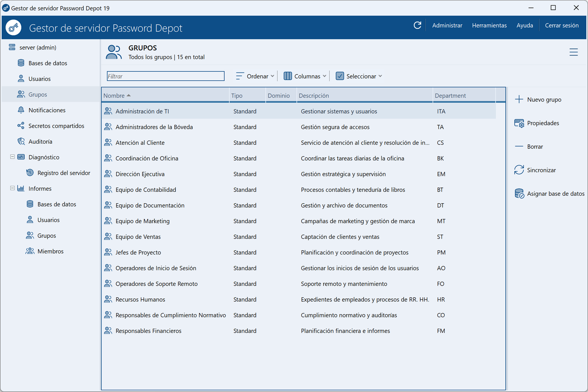The height and width of the screenshot is (392, 588).
Task: Sort by the Dominio column header
Action: point(281,96)
